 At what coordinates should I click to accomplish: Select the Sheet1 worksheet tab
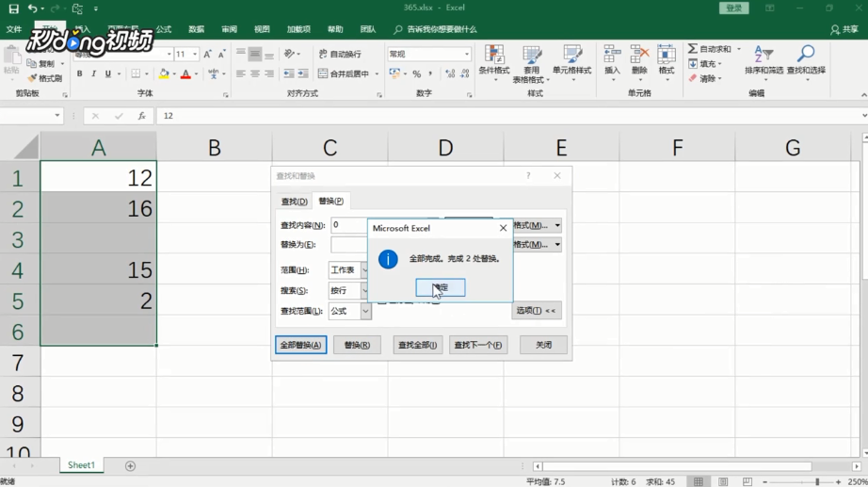click(81, 465)
